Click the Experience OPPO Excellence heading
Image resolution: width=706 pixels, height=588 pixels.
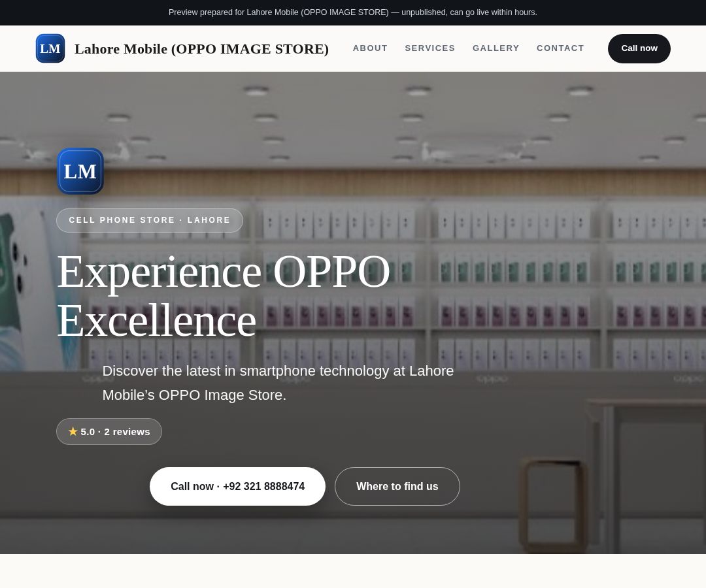pyautogui.click(x=224, y=295)
